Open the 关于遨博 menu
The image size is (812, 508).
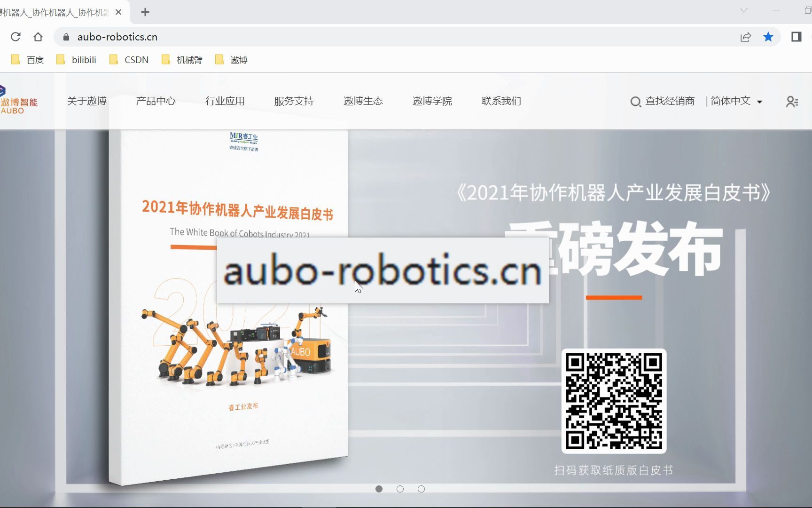(87, 101)
